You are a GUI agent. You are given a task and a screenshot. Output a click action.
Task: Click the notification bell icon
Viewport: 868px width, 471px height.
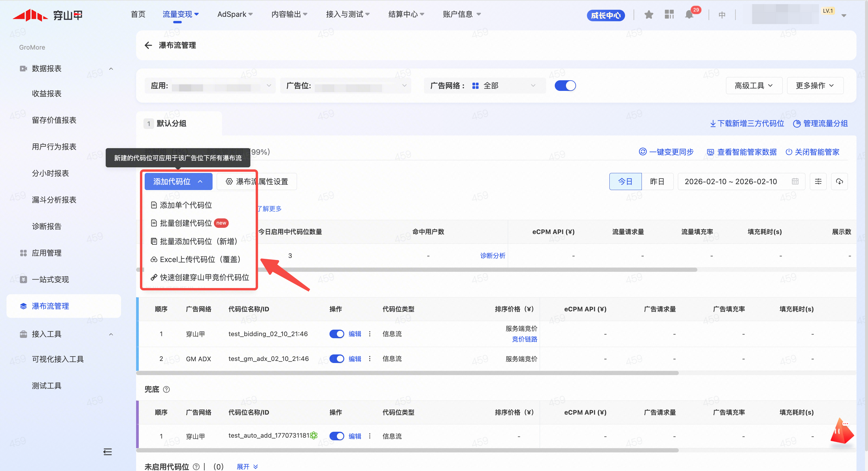tap(689, 15)
